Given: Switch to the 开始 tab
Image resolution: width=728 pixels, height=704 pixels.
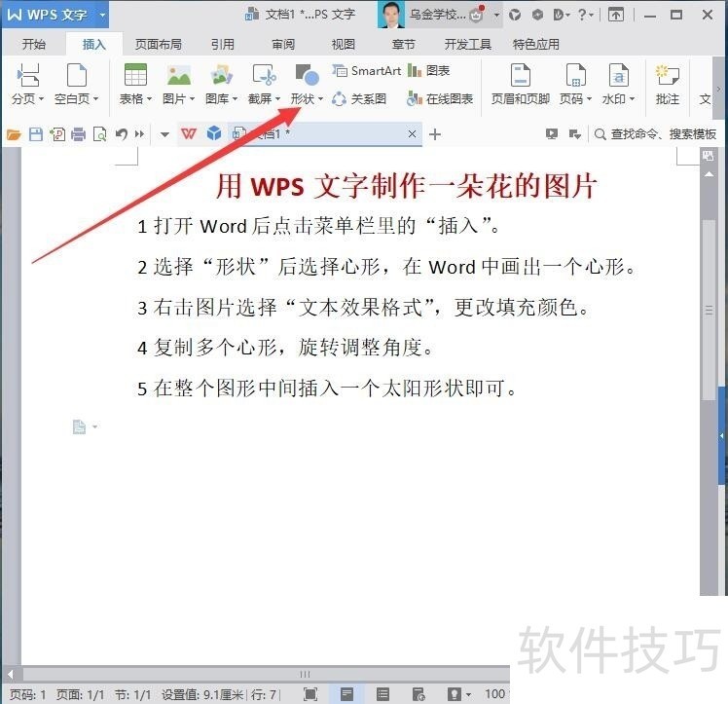Looking at the screenshot, I should tap(34, 45).
